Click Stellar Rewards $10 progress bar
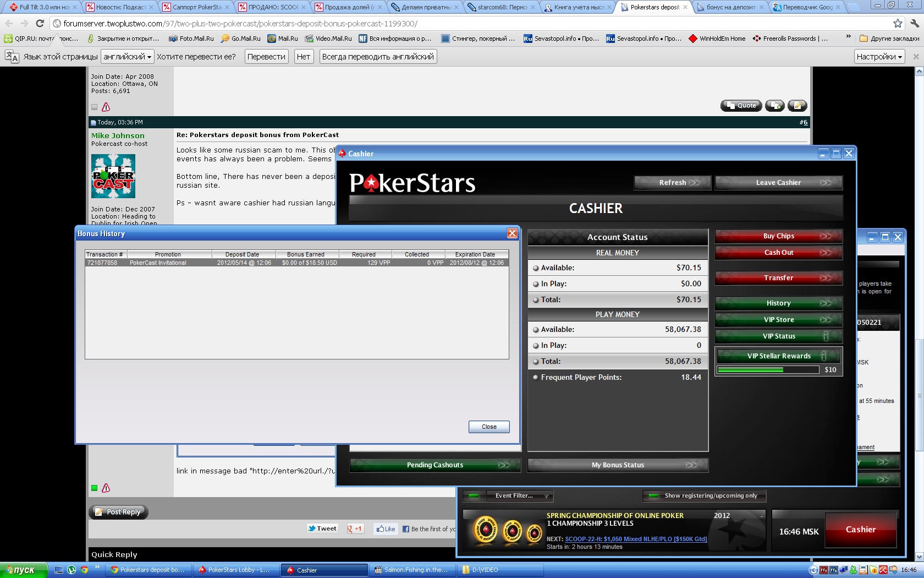 point(768,370)
